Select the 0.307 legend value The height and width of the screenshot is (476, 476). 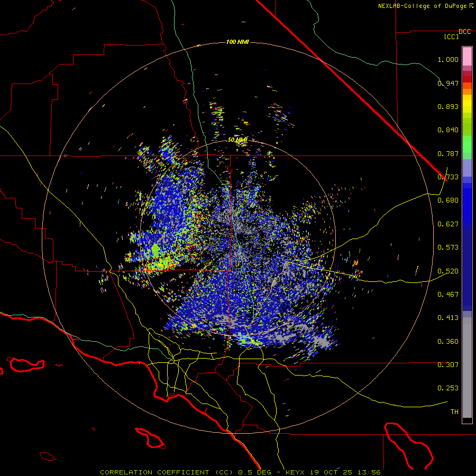click(x=448, y=365)
